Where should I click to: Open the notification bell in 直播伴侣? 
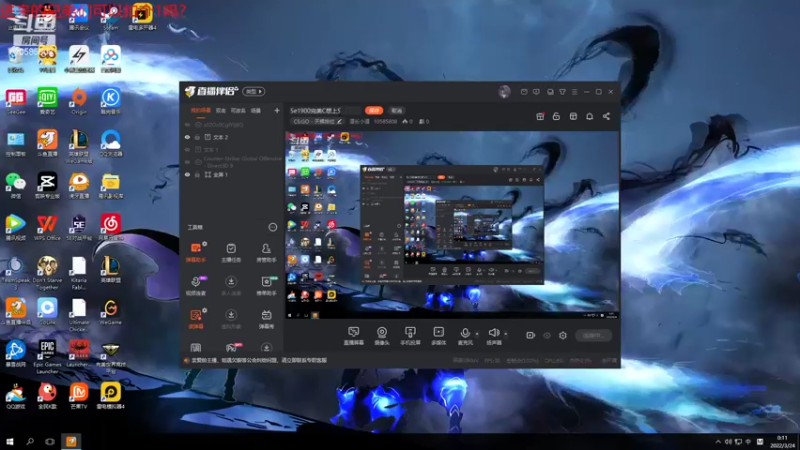[589, 116]
